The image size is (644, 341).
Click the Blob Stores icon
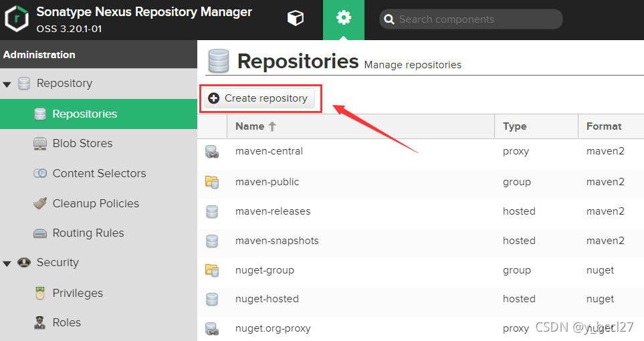coord(40,144)
